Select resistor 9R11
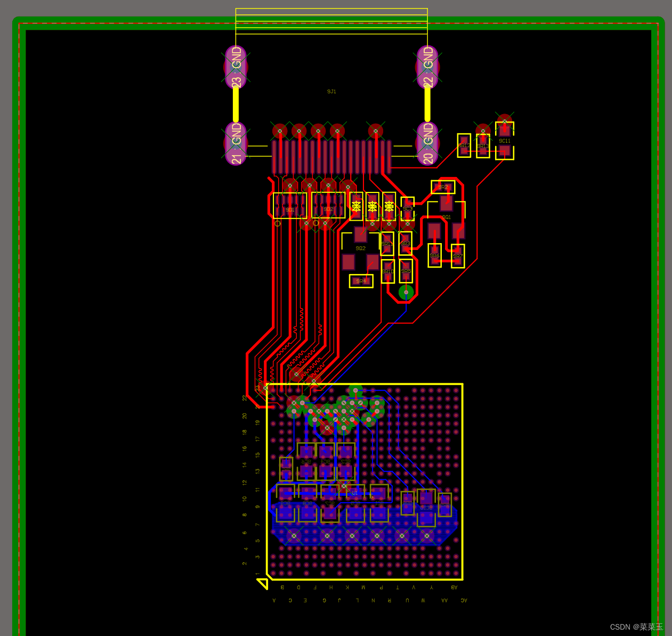The image size is (672, 636). 387,244
